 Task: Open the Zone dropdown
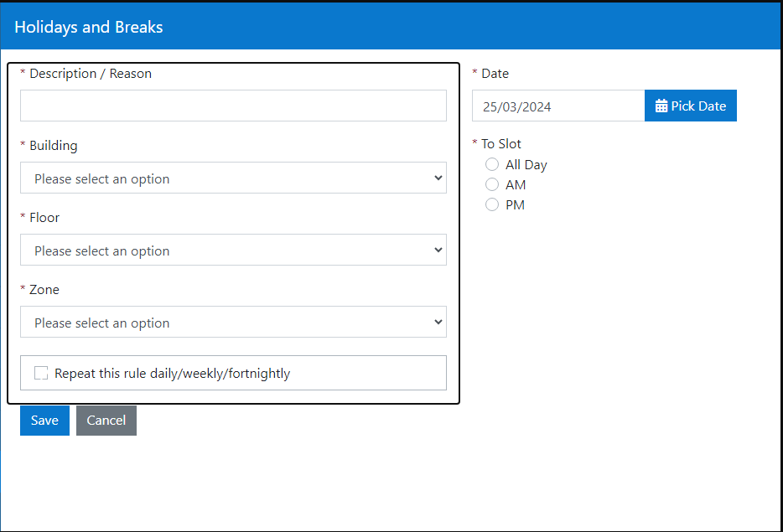(x=233, y=322)
